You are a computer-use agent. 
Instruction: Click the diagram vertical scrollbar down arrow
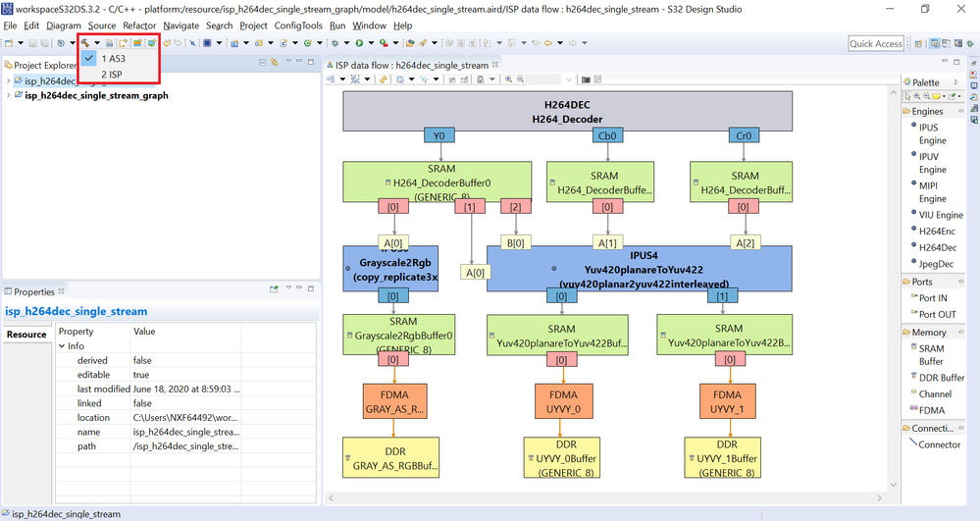pos(893,485)
